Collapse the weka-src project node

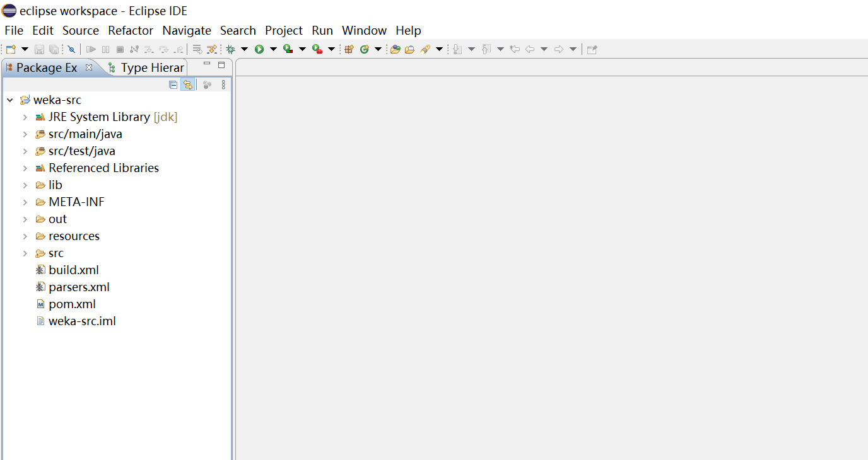click(10, 100)
